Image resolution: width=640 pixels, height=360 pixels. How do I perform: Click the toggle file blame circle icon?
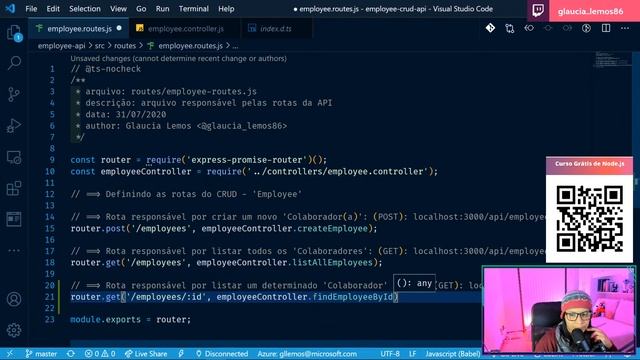click(x=548, y=28)
